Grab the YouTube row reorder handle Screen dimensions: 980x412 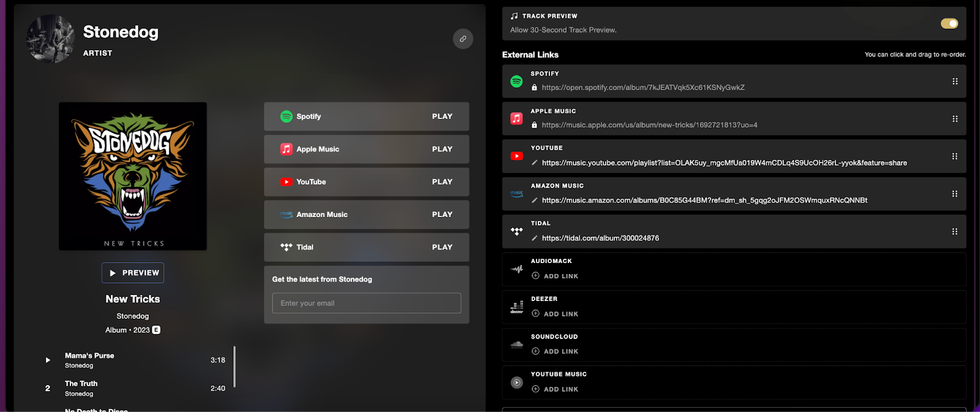[955, 156]
